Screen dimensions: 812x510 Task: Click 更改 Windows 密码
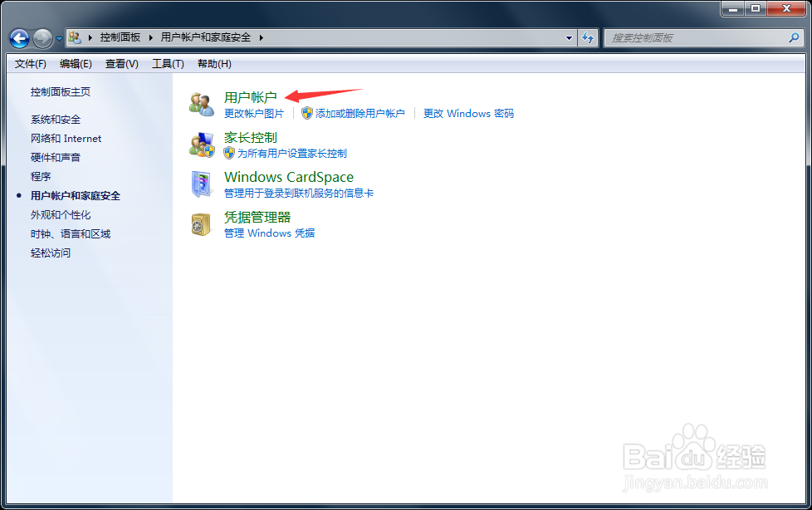pyautogui.click(x=467, y=114)
